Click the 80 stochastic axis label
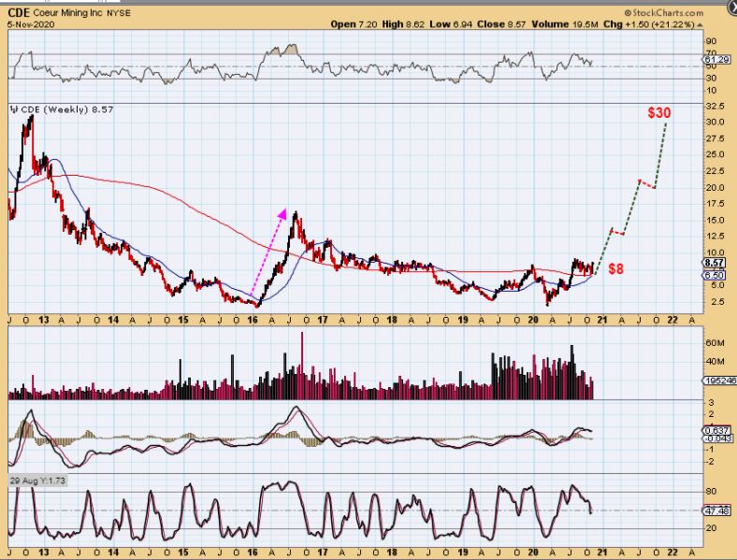Viewport: 737px width, 560px height. [x=711, y=492]
